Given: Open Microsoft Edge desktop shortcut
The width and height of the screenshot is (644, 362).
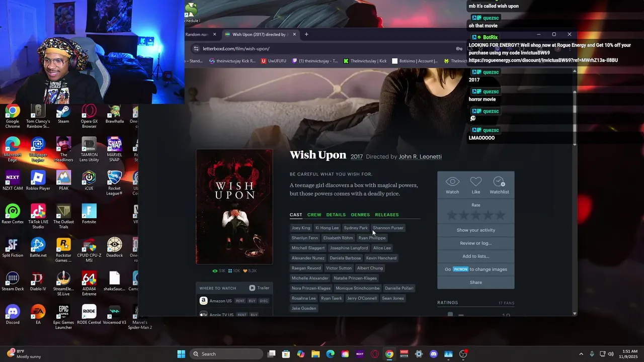Looking at the screenshot, I should click(13, 150).
